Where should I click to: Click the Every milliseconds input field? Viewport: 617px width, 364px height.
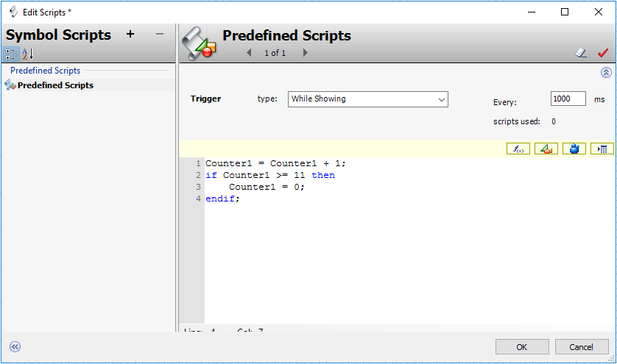[568, 99]
